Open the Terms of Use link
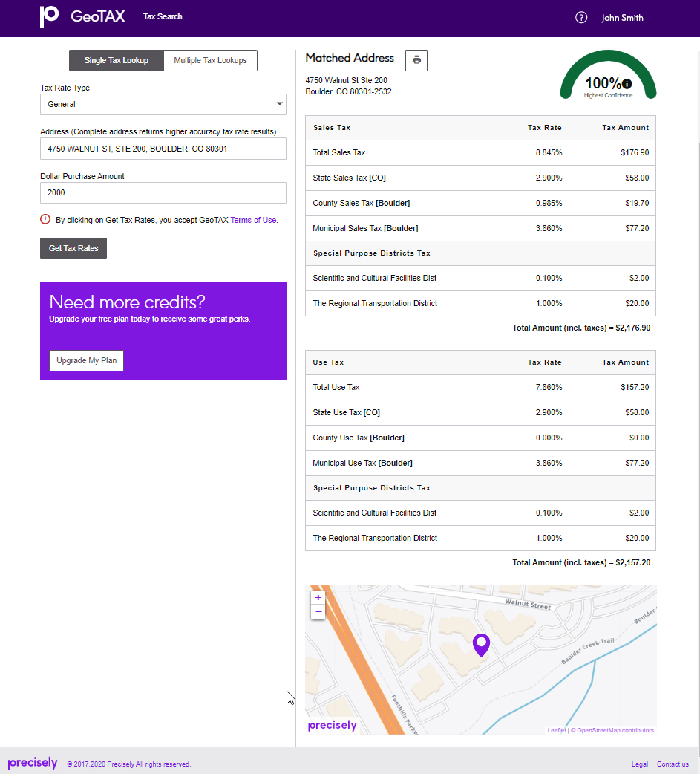Viewport: 700px width, 774px height. (x=253, y=220)
